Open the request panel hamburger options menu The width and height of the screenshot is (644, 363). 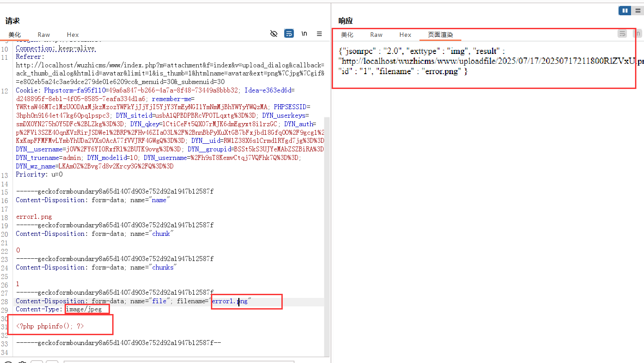pos(319,34)
